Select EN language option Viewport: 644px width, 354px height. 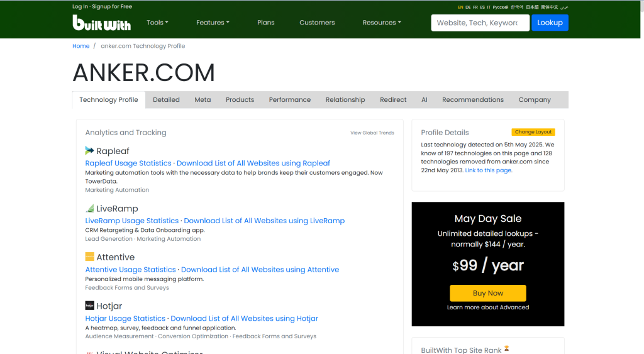pyautogui.click(x=460, y=7)
